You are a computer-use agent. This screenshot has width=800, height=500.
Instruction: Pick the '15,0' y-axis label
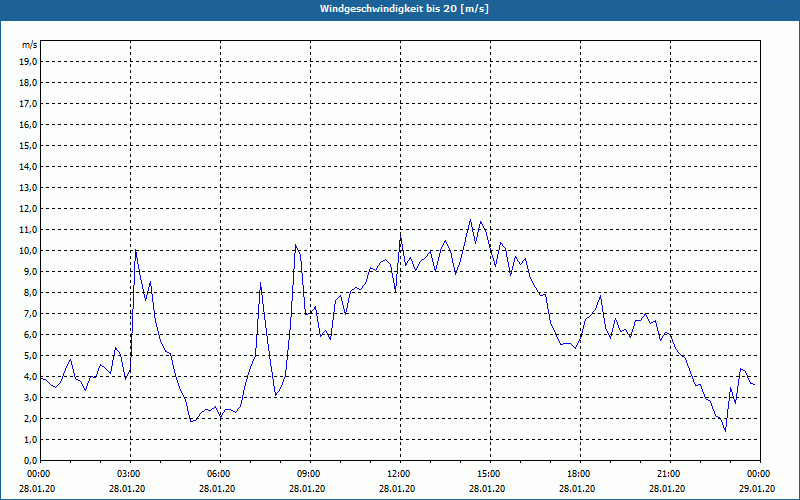coord(28,145)
